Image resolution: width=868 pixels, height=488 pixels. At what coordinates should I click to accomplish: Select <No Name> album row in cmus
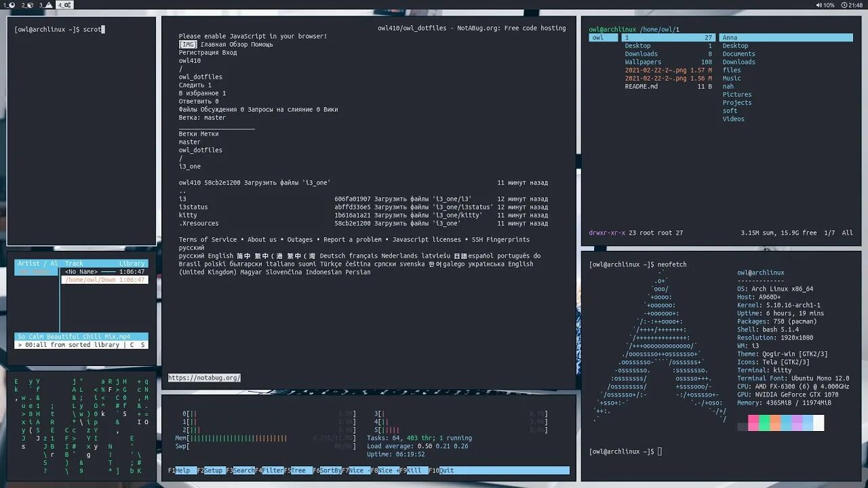pos(104,272)
